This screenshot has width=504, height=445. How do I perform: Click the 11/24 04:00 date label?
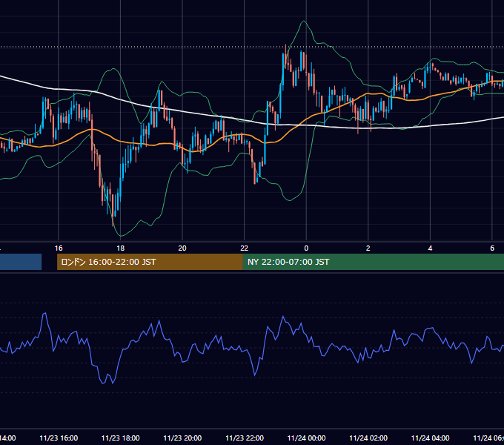click(431, 438)
